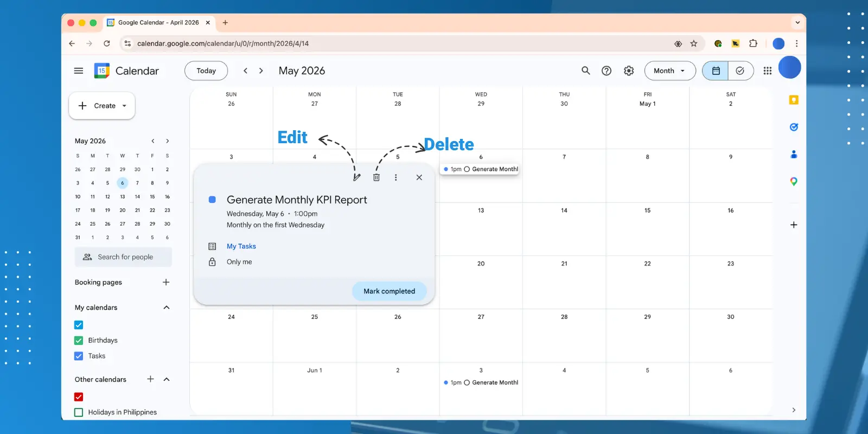Collapse the My calendars section
This screenshot has width=868, height=434.
(167, 308)
